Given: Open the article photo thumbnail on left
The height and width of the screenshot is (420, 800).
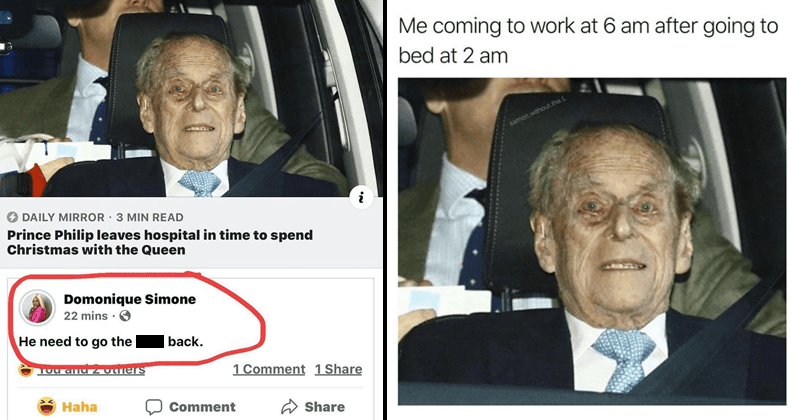Looking at the screenshot, I should pos(191,98).
